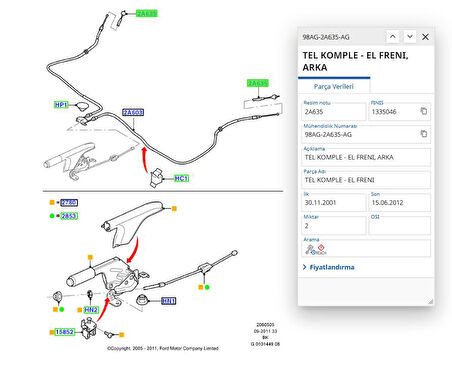Click the orange square legend marker for 2780
The image size is (452, 374).
(x=52, y=202)
